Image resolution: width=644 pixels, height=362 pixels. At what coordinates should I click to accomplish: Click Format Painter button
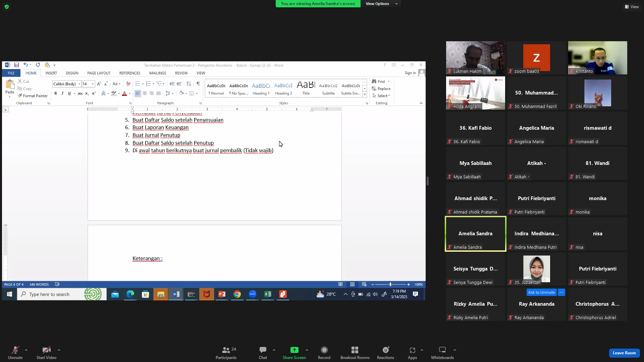pyautogui.click(x=33, y=96)
